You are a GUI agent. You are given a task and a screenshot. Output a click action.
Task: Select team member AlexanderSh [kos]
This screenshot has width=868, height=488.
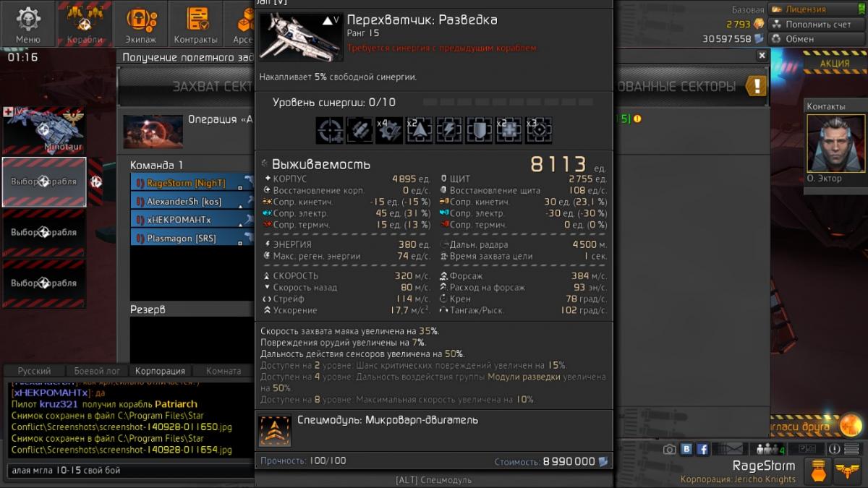point(192,201)
